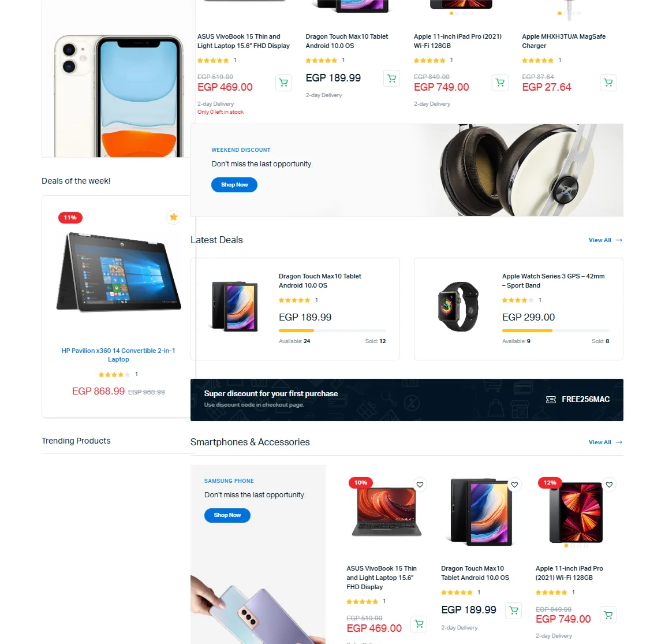The width and height of the screenshot is (665, 644).
Task: Click Shop Now in Samsung Phone banner
Action: click(227, 515)
